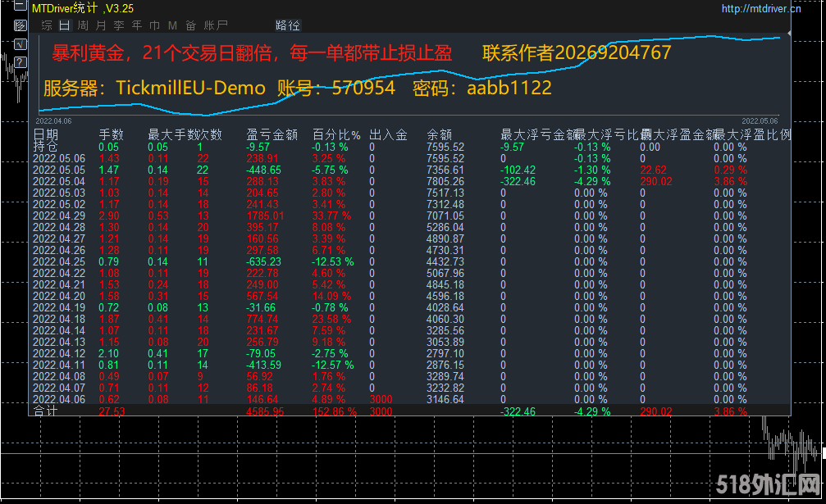Select the 2022.04.07 date row
The width and height of the screenshot is (826, 504).
pyautogui.click(x=59, y=388)
